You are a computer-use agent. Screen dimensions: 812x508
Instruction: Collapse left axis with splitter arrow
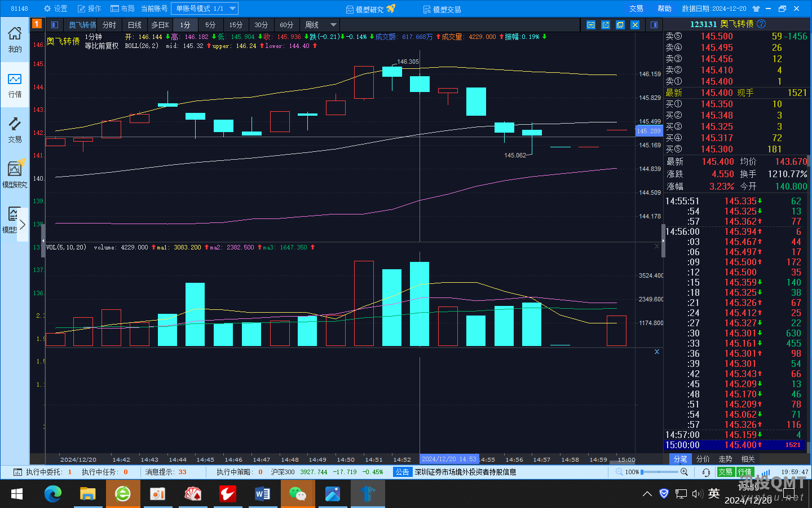pos(43,242)
